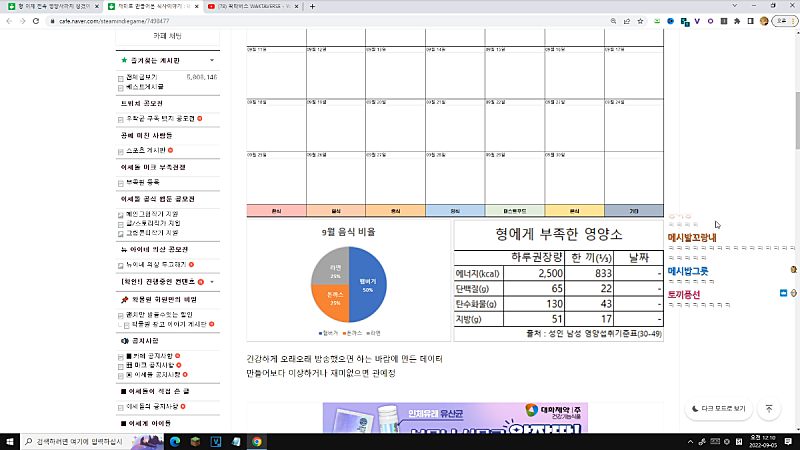Open 전체글보기 board link in sidebar

142,77
